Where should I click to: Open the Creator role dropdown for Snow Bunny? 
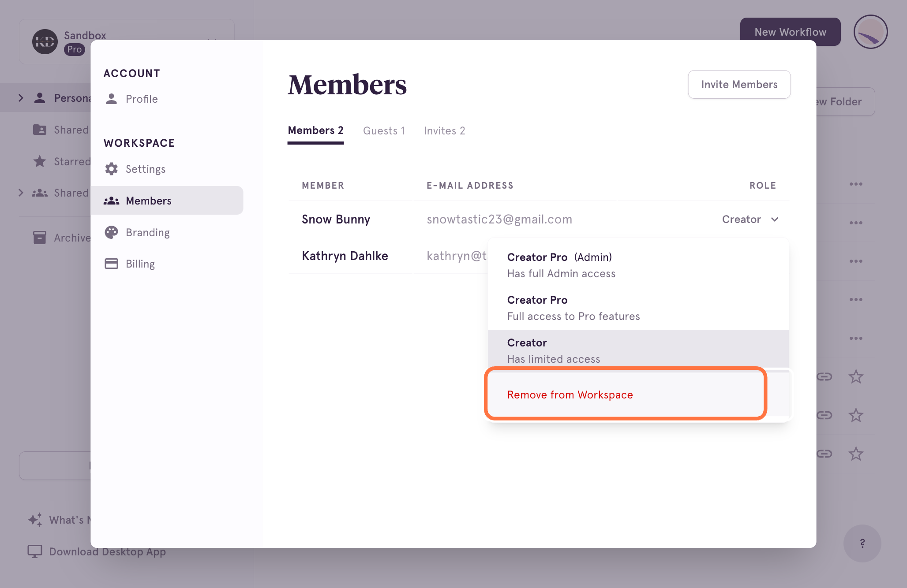tap(750, 219)
